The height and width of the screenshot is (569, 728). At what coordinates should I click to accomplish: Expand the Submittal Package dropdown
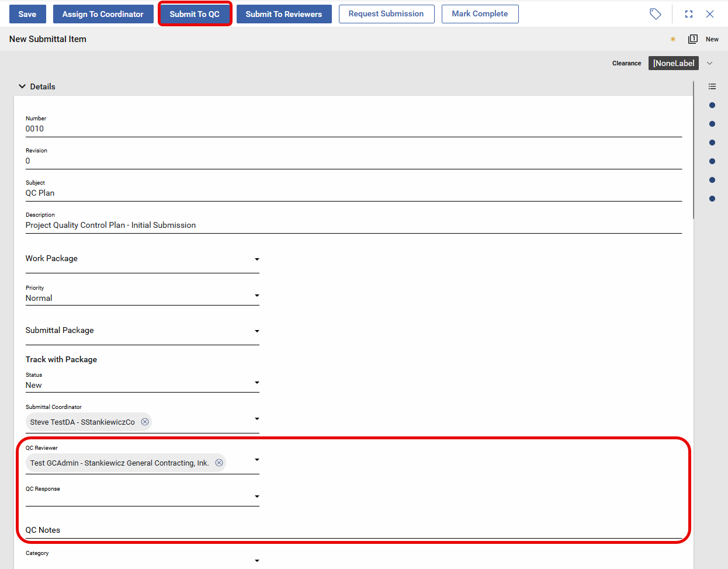[x=256, y=331]
